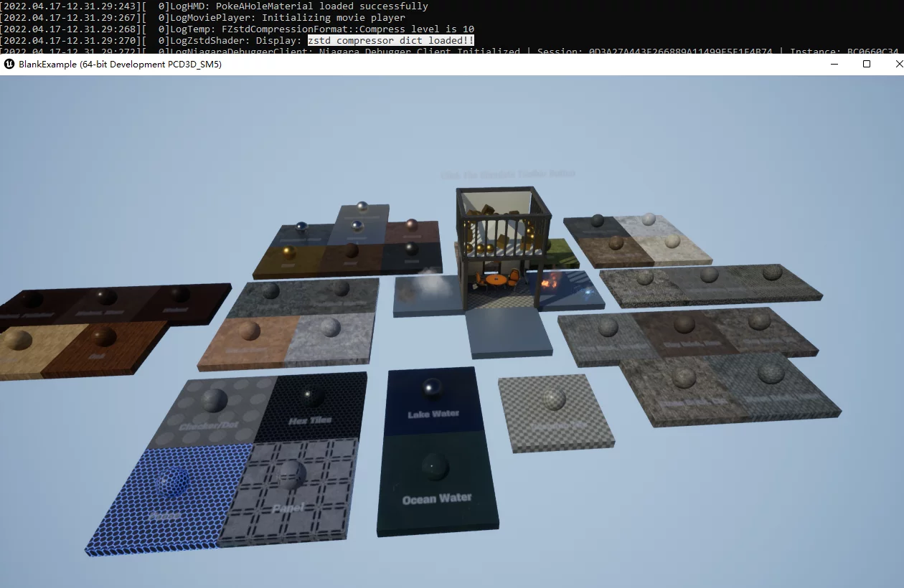Screen dimensions: 904x588
Task: Minimize the BlankExample window
Action: pos(835,65)
